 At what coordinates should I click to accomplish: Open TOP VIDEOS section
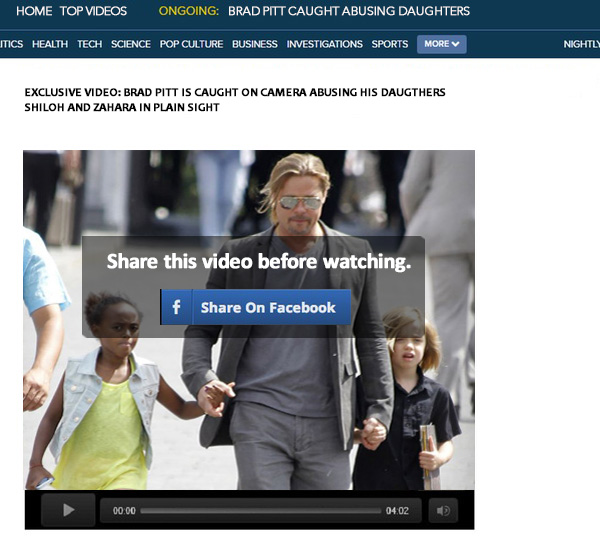[93, 11]
